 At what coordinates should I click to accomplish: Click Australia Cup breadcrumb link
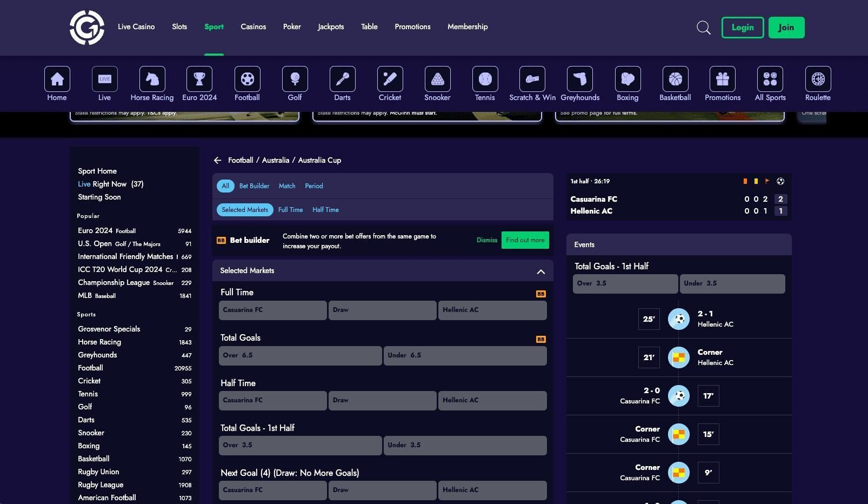click(319, 160)
